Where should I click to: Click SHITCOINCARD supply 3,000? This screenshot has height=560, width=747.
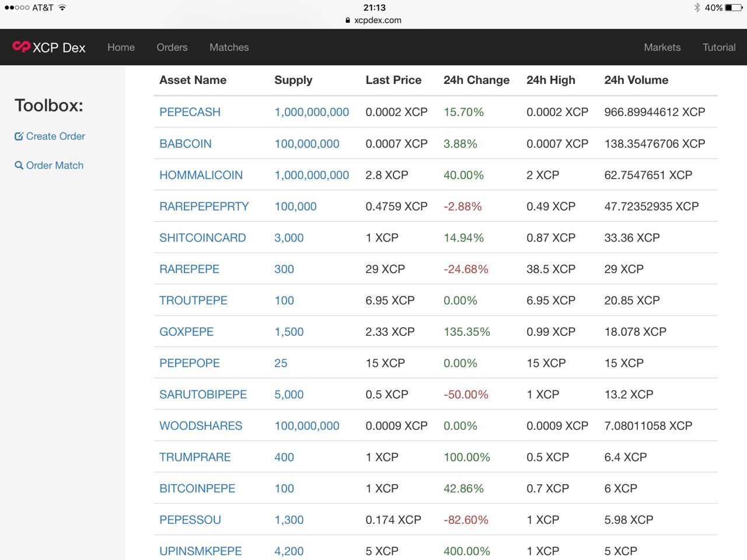coord(289,238)
